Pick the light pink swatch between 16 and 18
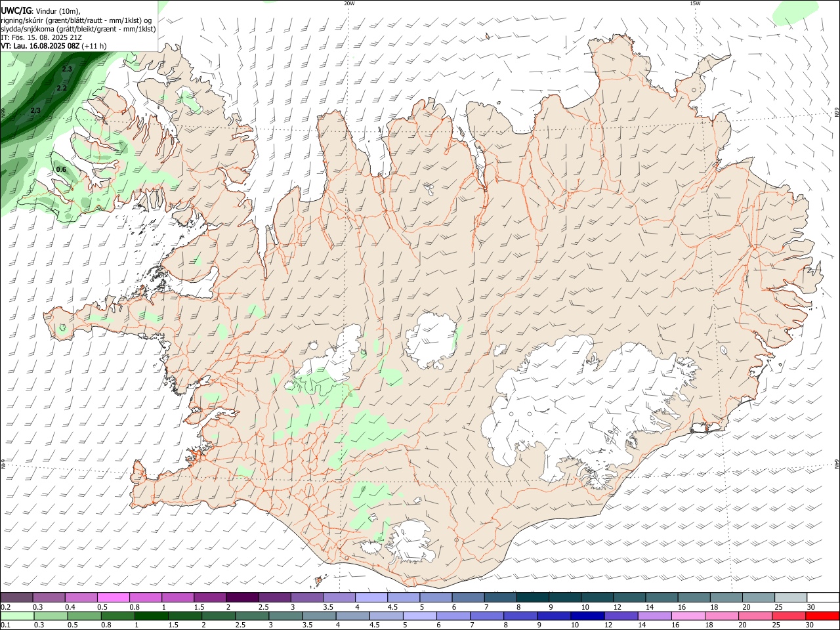 [687, 616]
